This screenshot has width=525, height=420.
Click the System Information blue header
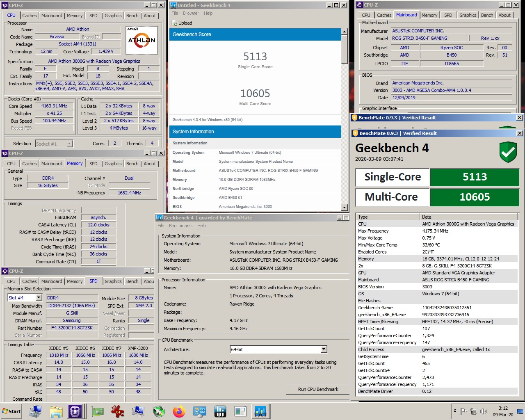[255, 132]
